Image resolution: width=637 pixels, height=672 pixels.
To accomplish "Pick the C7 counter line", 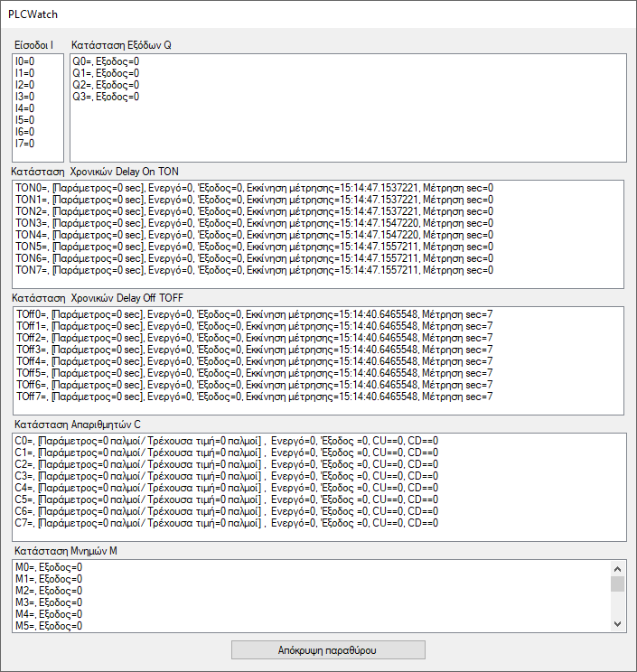I will tap(226, 523).
